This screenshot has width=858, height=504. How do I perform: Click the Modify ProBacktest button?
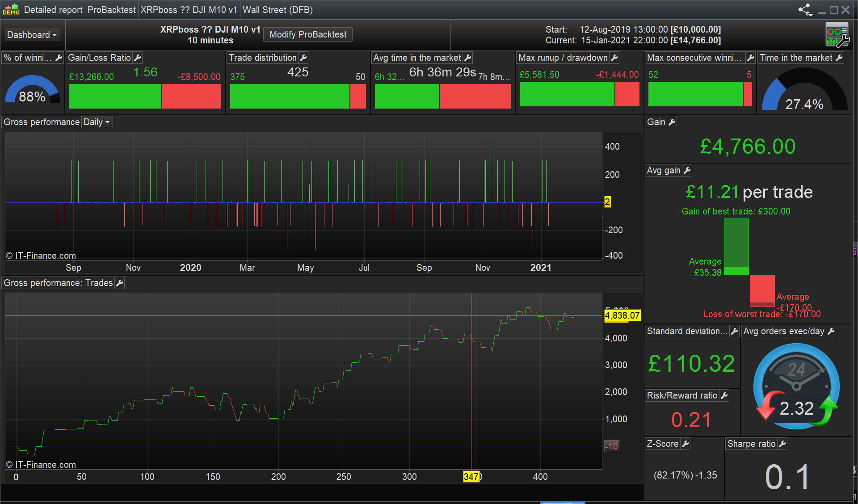[308, 34]
